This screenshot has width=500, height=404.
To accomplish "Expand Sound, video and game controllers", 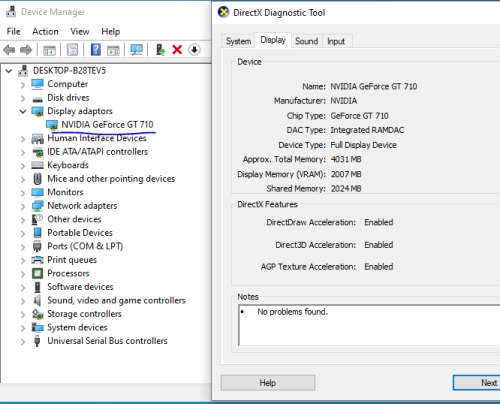I will pyautogui.click(x=23, y=301).
